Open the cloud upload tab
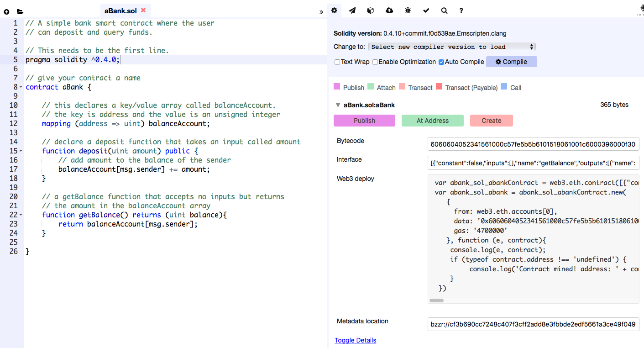The image size is (644, 348). coord(389,11)
